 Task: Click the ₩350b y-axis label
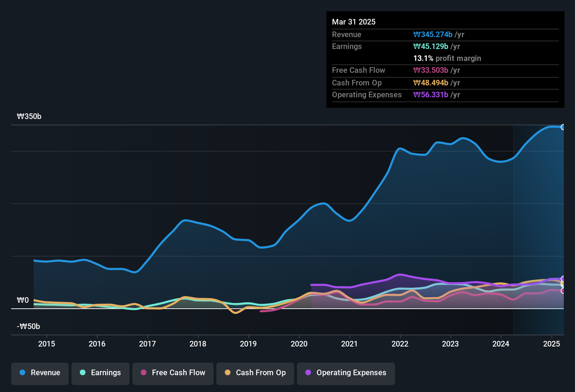click(29, 117)
